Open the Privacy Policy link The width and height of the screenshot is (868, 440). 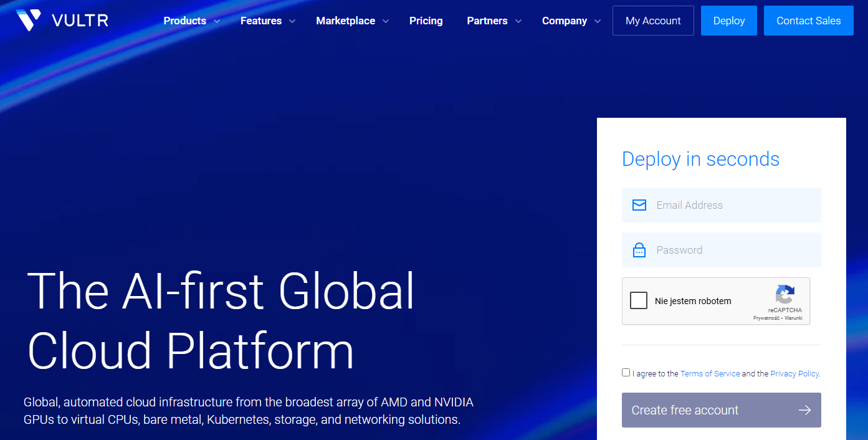point(794,374)
